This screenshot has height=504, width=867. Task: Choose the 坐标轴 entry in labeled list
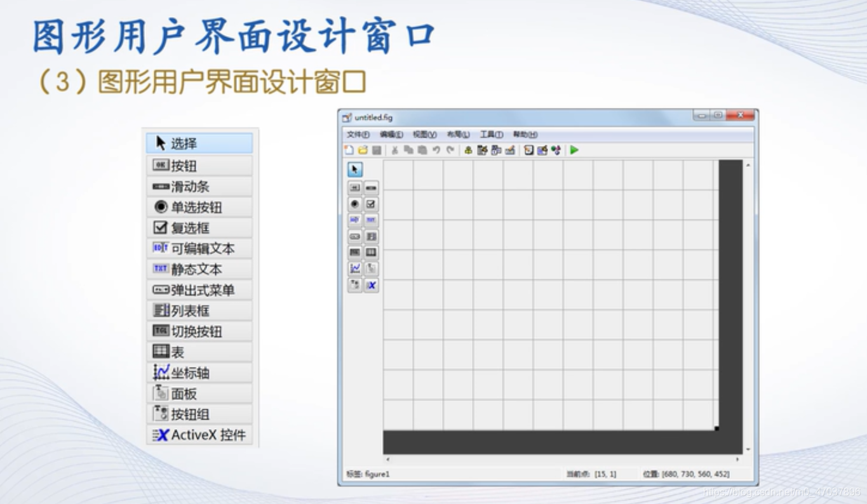(x=199, y=373)
